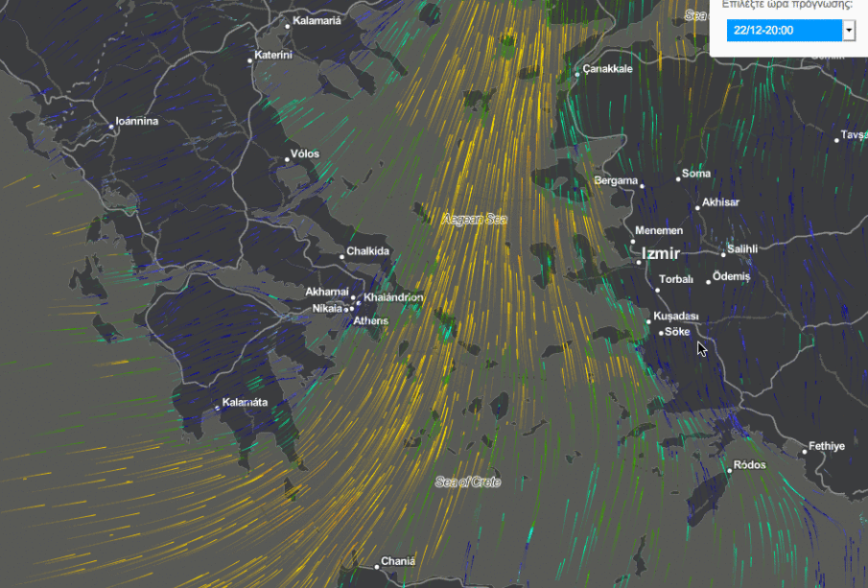
Task: Select the Chalkida city marker dot
Action: pos(342,256)
